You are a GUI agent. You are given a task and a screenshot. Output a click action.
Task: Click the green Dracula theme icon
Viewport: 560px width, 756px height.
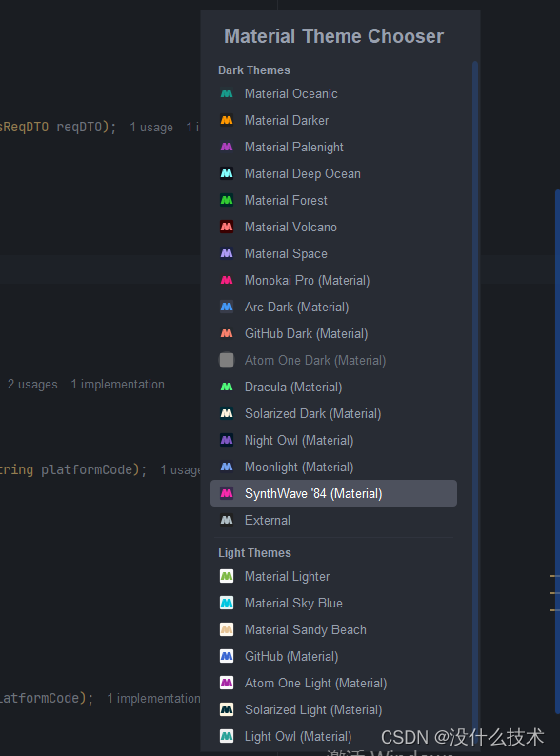[x=227, y=387]
